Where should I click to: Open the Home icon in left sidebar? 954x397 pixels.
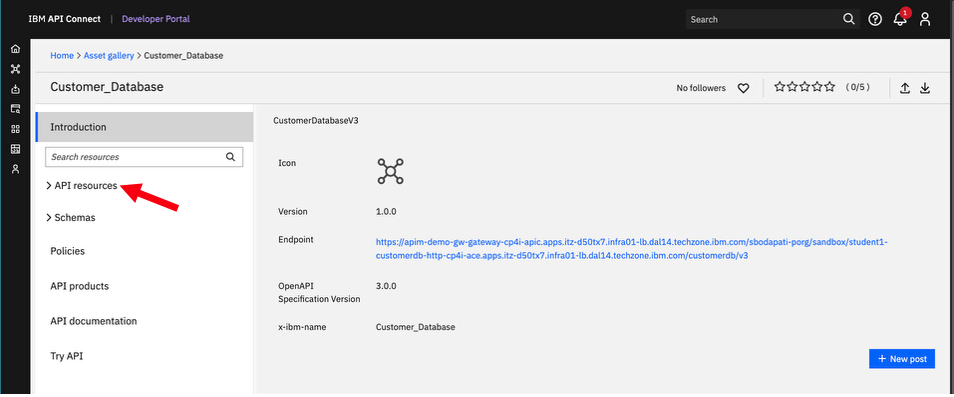click(16, 49)
